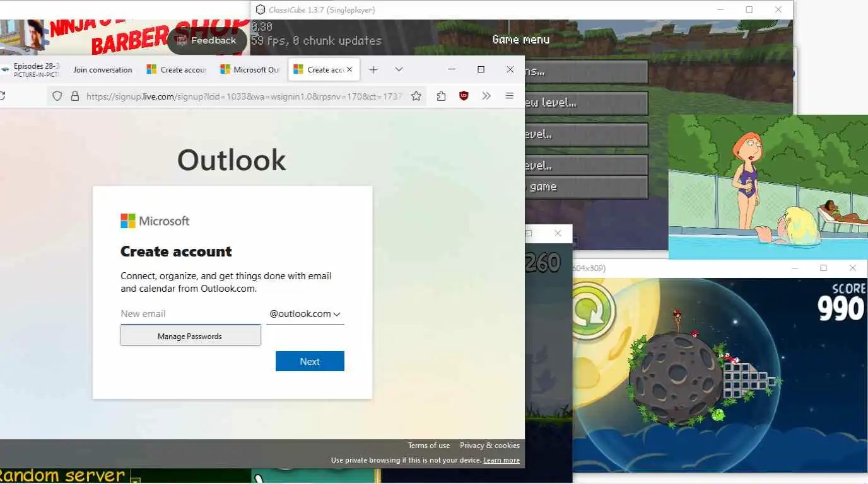Open a new tab with plus button

pos(373,70)
